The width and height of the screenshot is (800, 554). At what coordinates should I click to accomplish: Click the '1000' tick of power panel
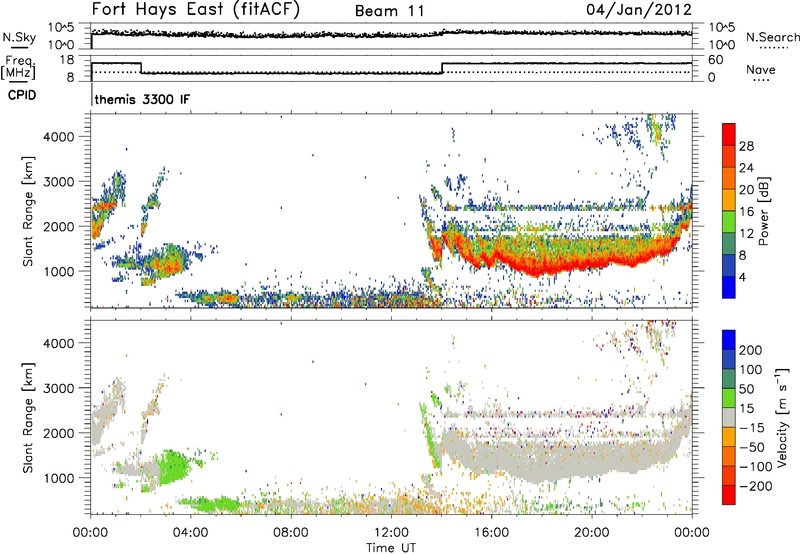(59, 271)
